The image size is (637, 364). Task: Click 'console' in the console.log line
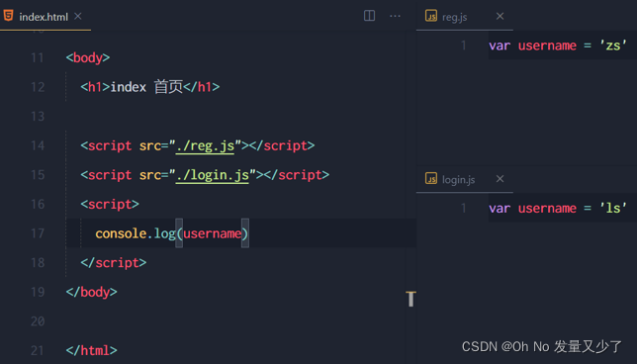(121, 233)
